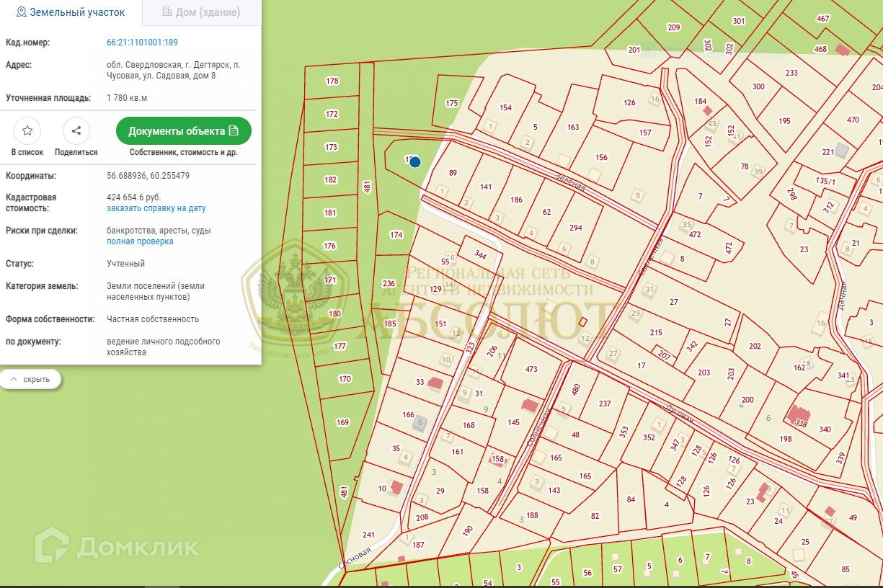
Task: Click parcel 163 on the map
Action: point(573,127)
